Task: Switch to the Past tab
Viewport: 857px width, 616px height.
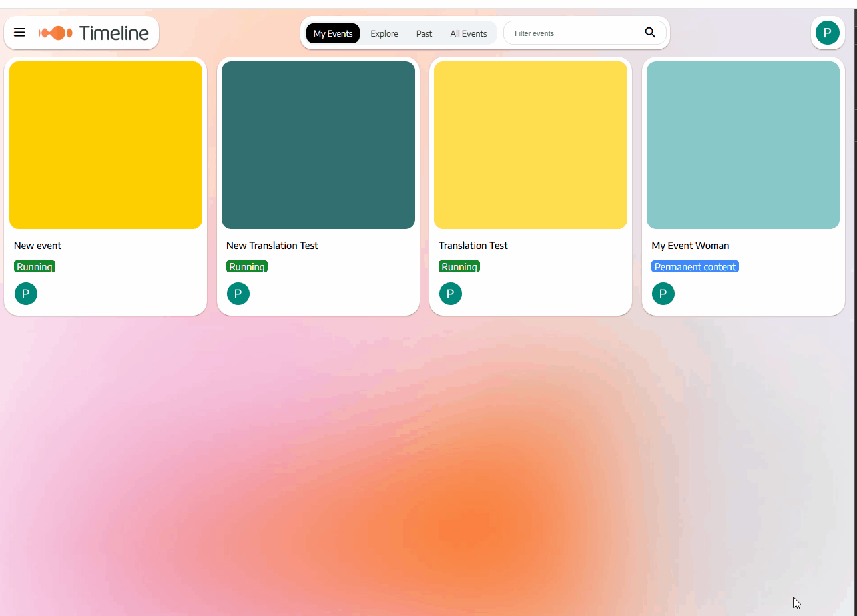Action: click(424, 33)
